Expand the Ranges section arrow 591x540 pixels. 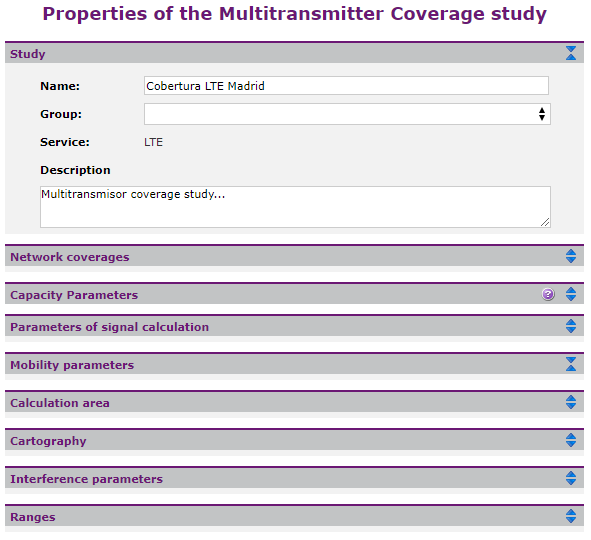(x=571, y=517)
